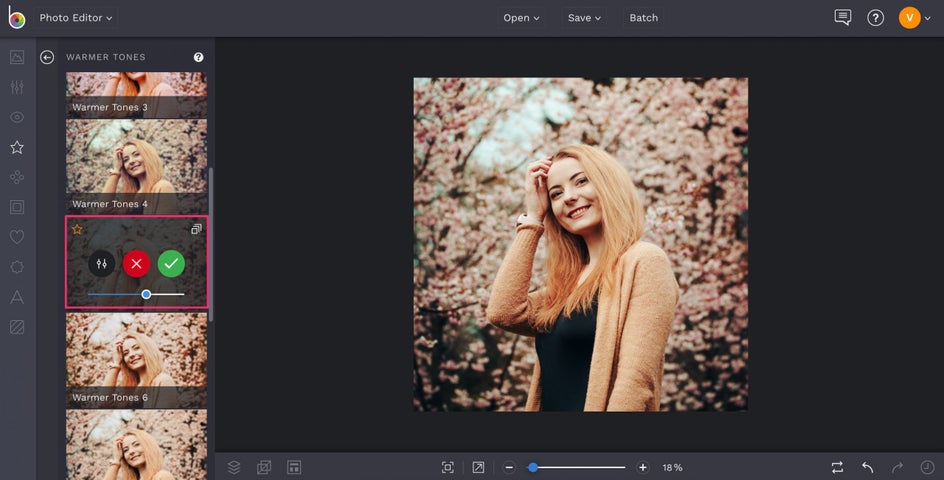944x480 pixels.
Task: Open effect settings sliders icon
Action: coord(101,264)
